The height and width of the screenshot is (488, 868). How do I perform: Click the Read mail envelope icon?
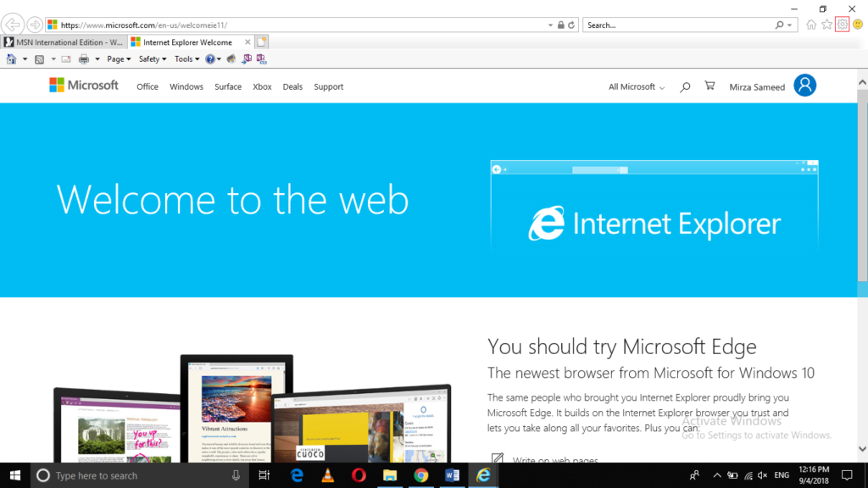(66, 58)
